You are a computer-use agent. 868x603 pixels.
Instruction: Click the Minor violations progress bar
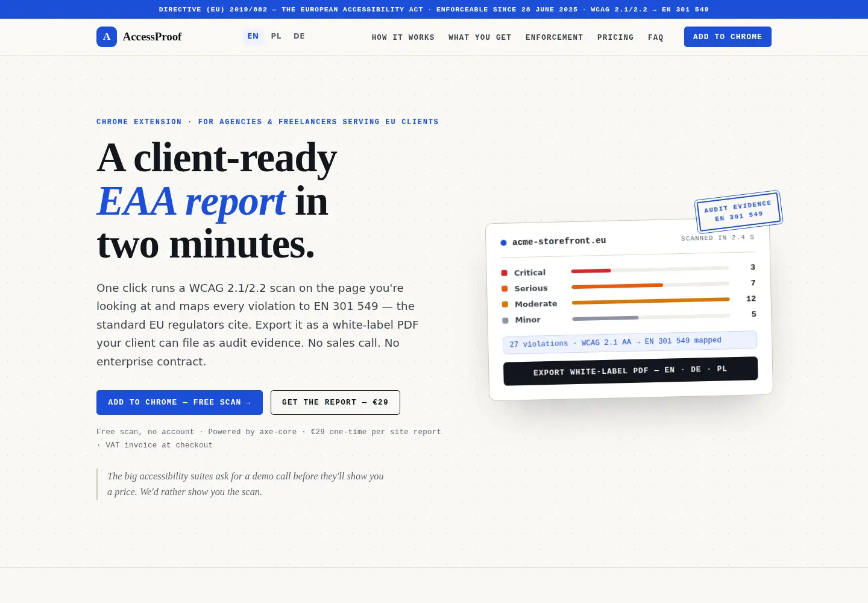coord(651,317)
